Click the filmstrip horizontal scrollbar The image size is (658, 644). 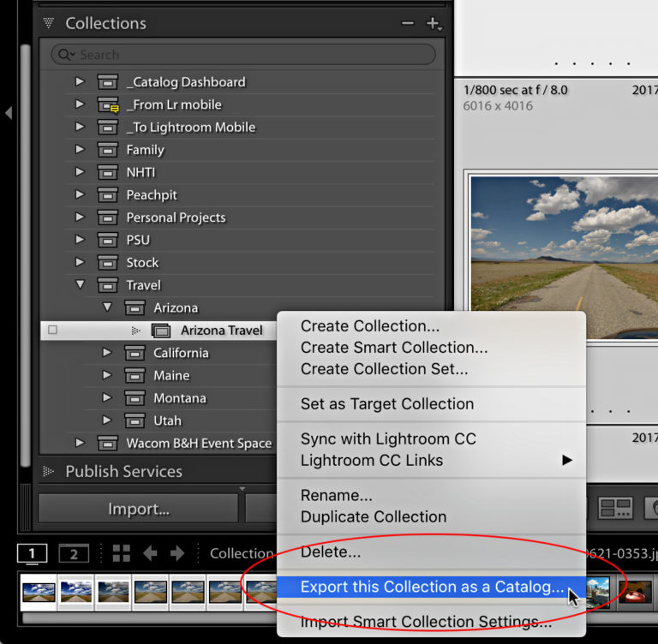tap(149, 617)
